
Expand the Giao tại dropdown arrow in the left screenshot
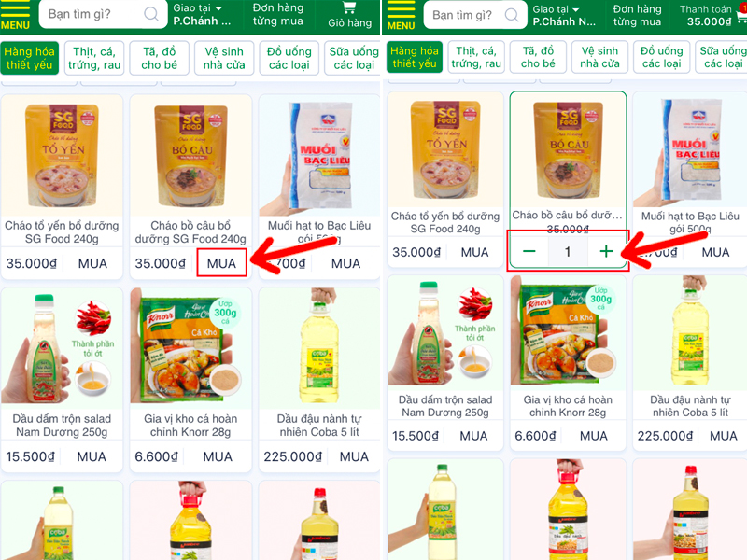click(x=218, y=8)
